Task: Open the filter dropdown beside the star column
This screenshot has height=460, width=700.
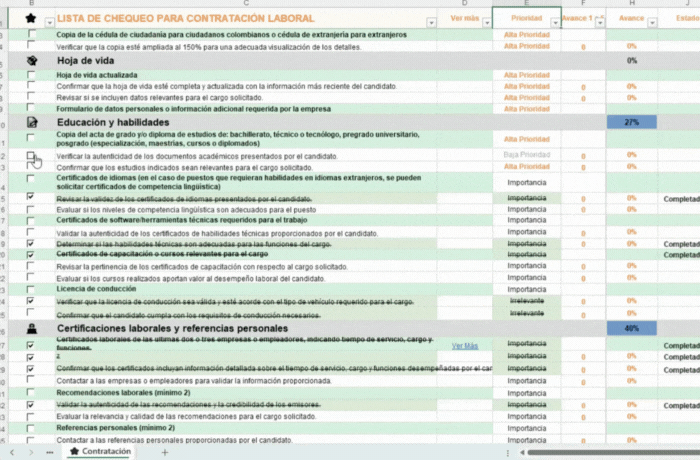Action: point(50,22)
